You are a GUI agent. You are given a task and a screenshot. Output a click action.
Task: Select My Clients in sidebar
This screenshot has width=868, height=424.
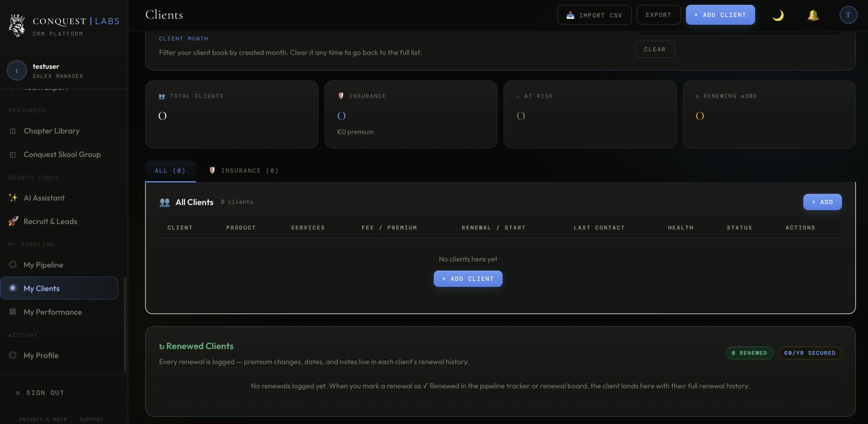[x=59, y=288]
